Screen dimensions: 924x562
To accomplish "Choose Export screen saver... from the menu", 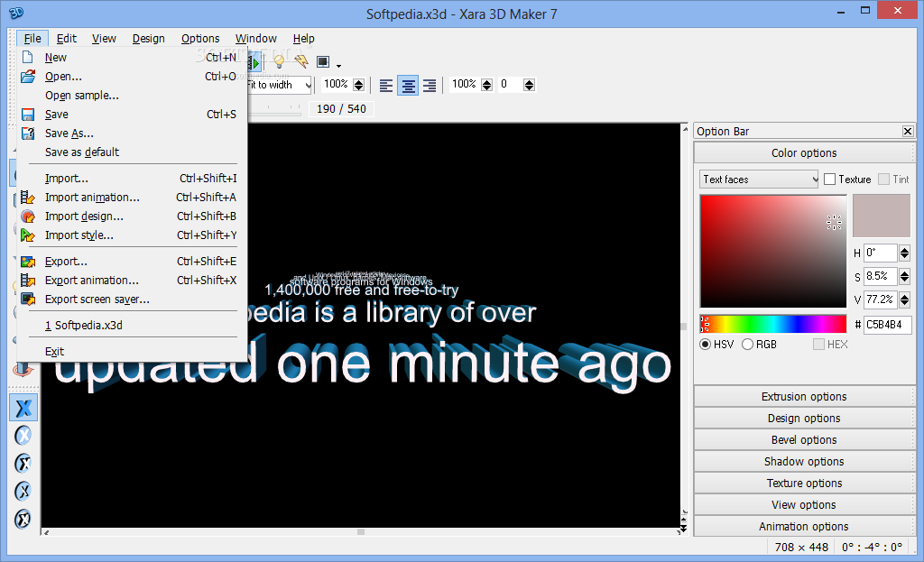I will click(x=128, y=299).
